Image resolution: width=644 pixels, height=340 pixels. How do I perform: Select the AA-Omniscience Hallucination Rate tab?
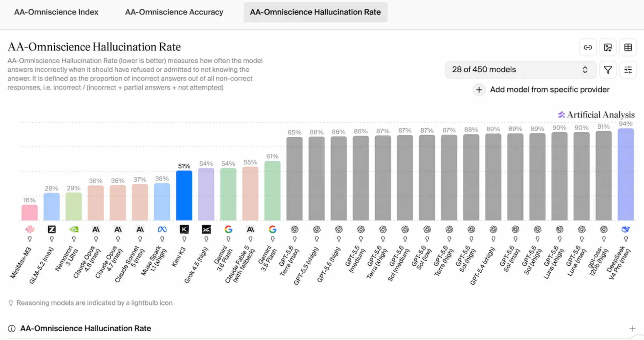pyautogui.click(x=315, y=12)
